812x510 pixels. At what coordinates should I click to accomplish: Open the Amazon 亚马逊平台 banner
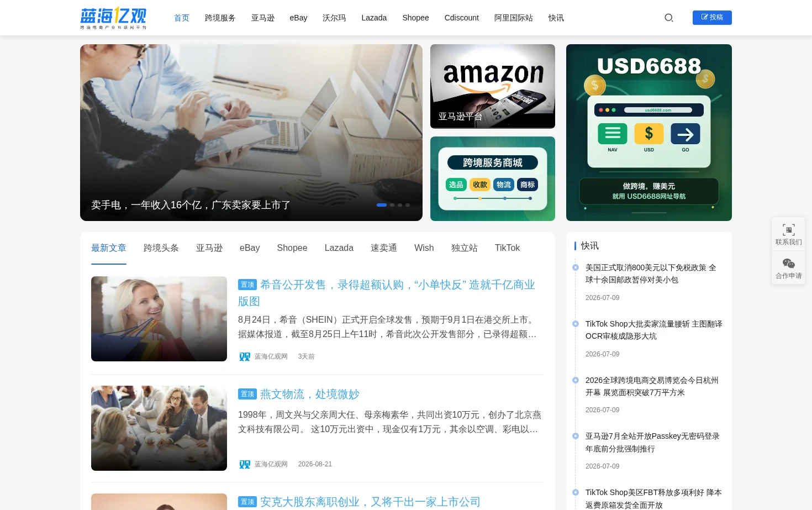tap(493, 86)
